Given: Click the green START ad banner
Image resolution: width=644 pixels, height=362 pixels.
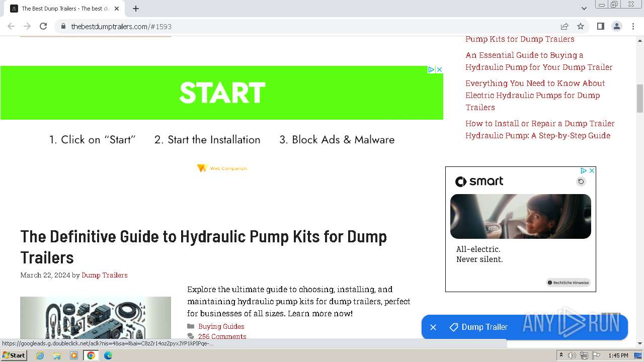Looking at the screenshot, I should click(222, 93).
